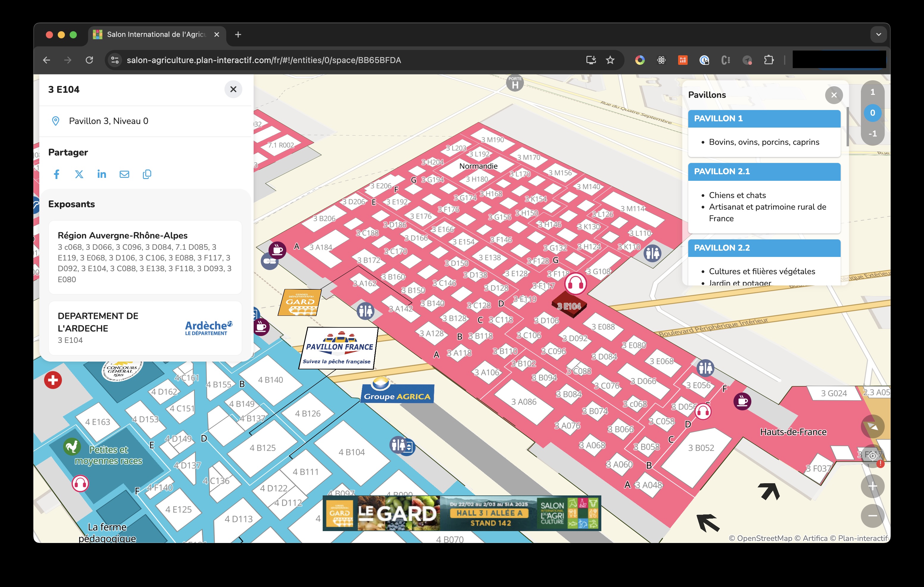Click the Pavillons panel scrollbar
This screenshot has height=587, width=924.
point(847,126)
